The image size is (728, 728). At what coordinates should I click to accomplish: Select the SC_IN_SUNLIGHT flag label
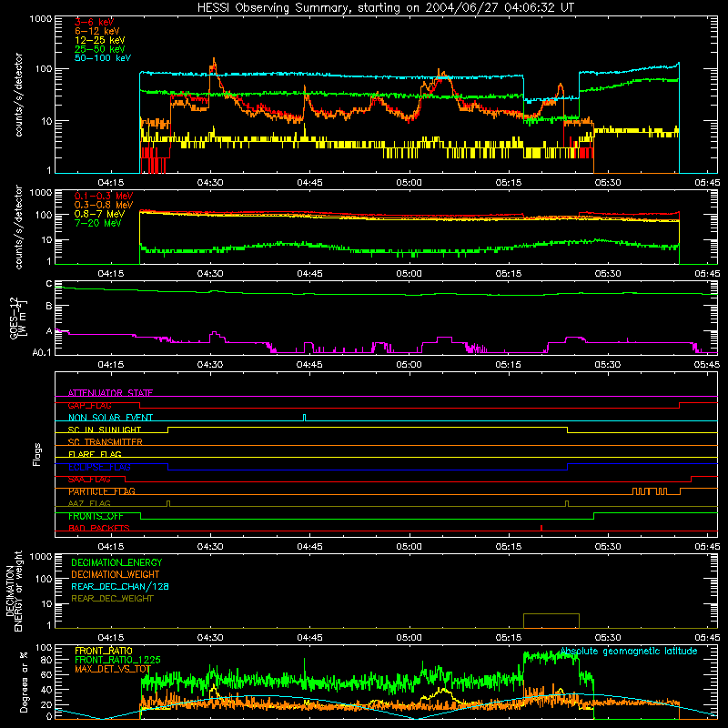click(105, 430)
